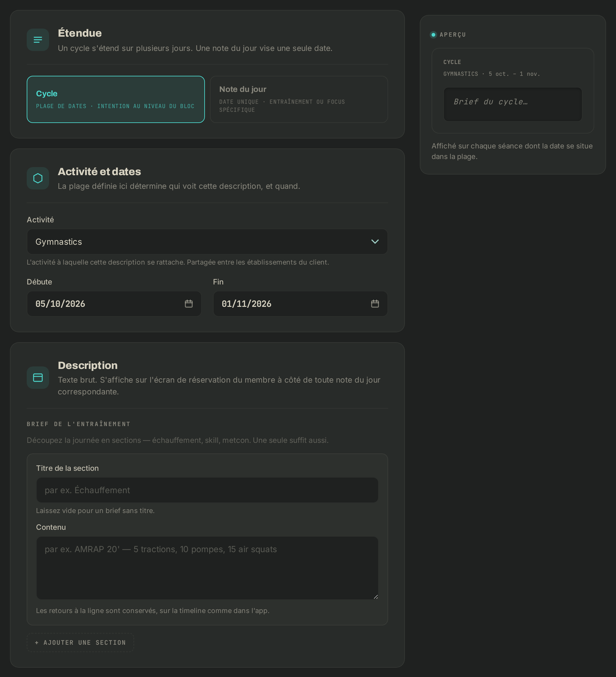This screenshot has height=677, width=616.
Task: Click the hint 'Laissez vide pour un brief sans titre.'
Action: (x=95, y=511)
